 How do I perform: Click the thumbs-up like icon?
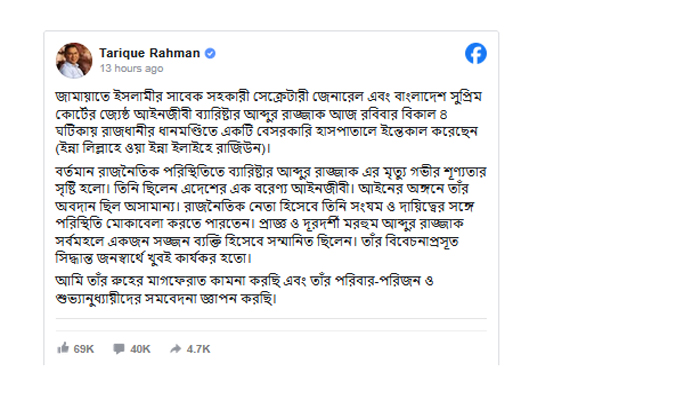pos(63,348)
